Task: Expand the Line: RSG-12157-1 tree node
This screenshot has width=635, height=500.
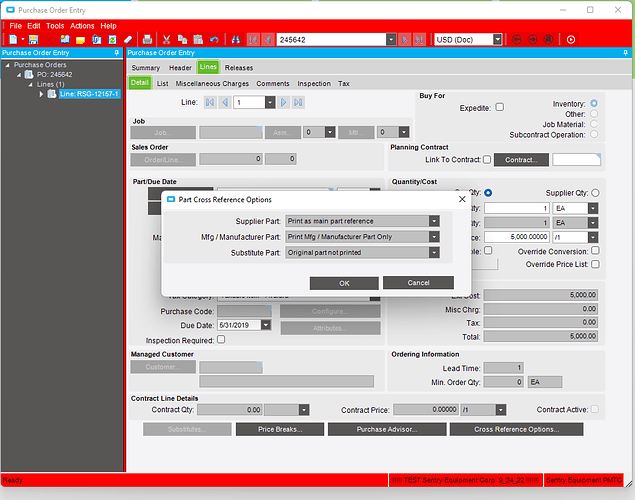Action: 41,94
